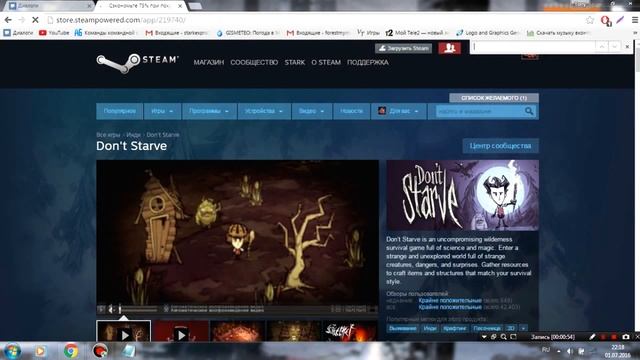640x360 pixels.
Task: Click the recorder camera screenshot icon
Action: pos(626,337)
